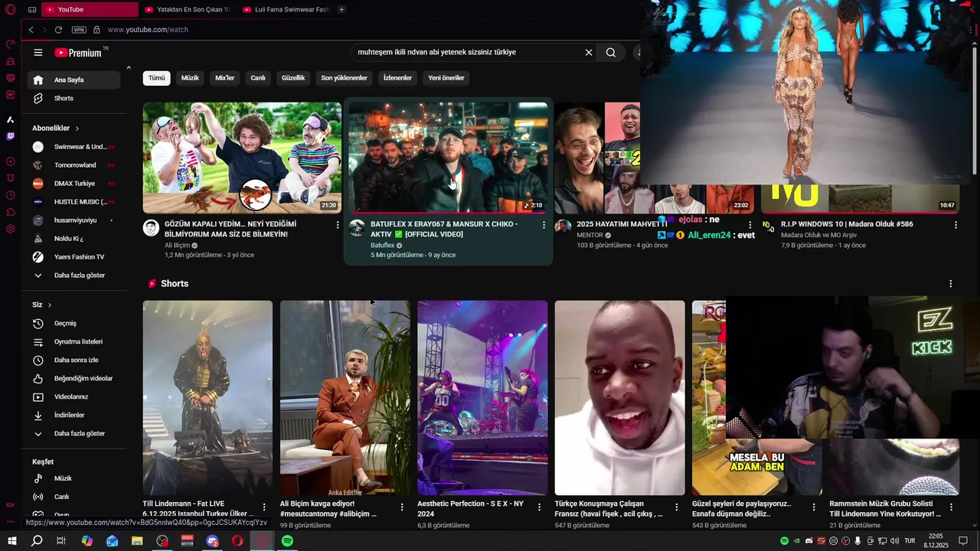Select the Yeni öneriler chip

pyautogui.click(x=446, y=78)
